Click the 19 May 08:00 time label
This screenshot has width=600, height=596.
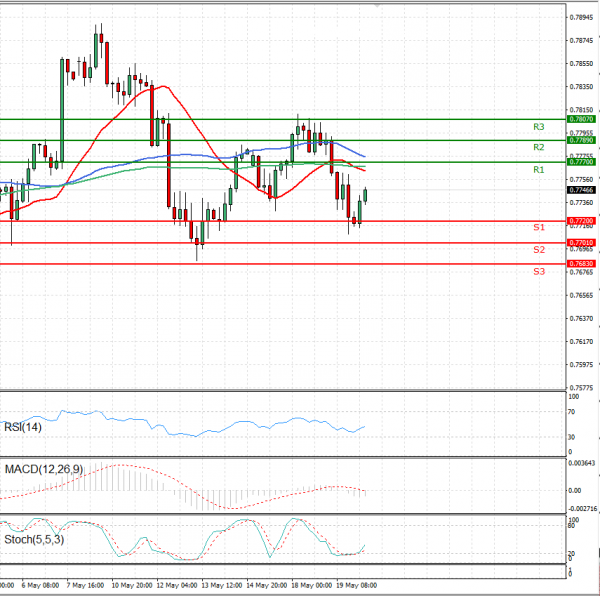[x=356, y=586]
